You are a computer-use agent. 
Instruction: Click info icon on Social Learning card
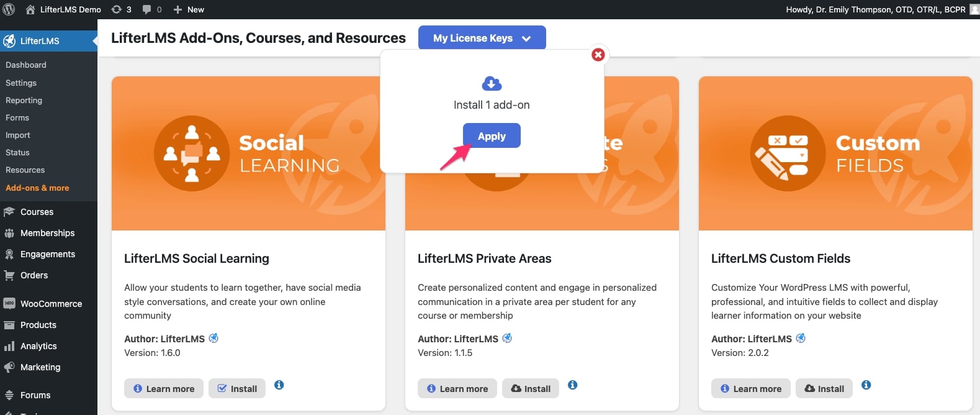[x=279, y=385]
